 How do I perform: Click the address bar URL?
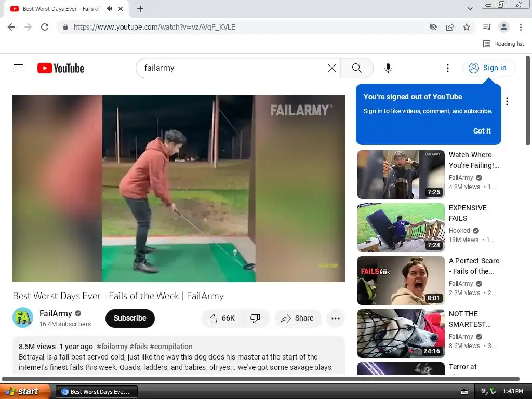(154, 27)
